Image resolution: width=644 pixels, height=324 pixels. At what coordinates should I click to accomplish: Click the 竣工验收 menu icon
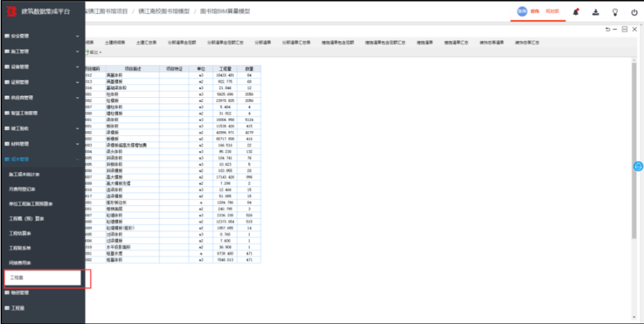click(x=7, y=128)
